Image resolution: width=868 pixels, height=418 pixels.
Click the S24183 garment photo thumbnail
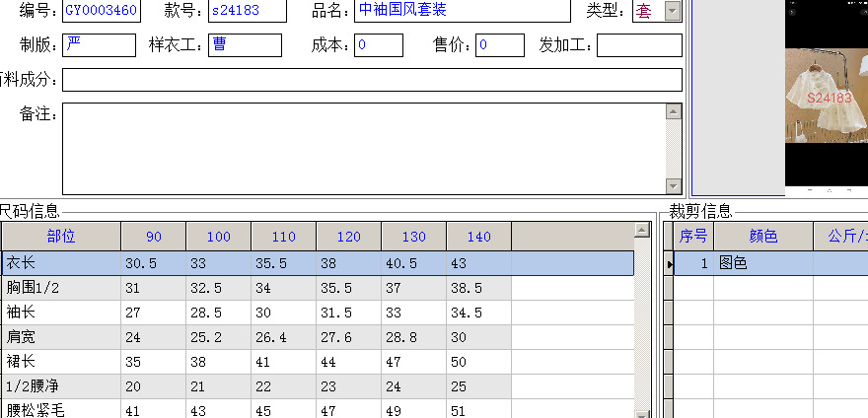pos(827,96)
